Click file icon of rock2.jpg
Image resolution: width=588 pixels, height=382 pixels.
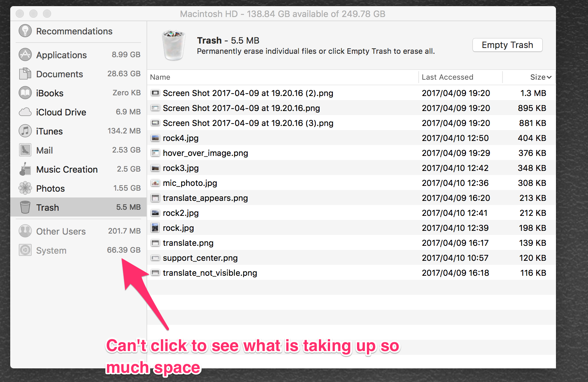pos(155,213)
